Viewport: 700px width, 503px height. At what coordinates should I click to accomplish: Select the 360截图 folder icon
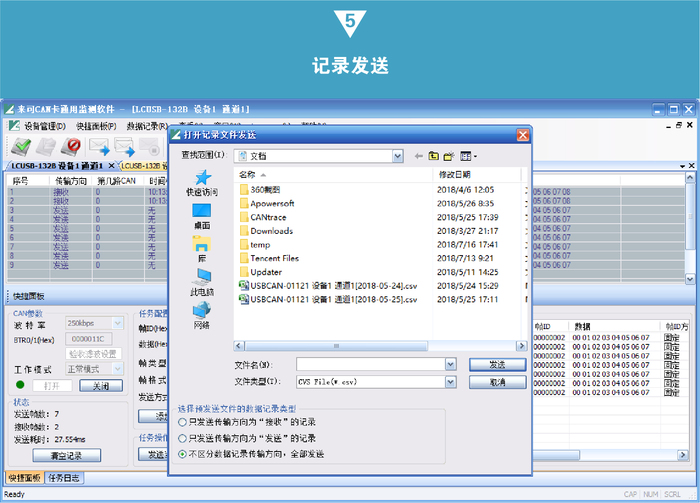(x=244, y=190)
